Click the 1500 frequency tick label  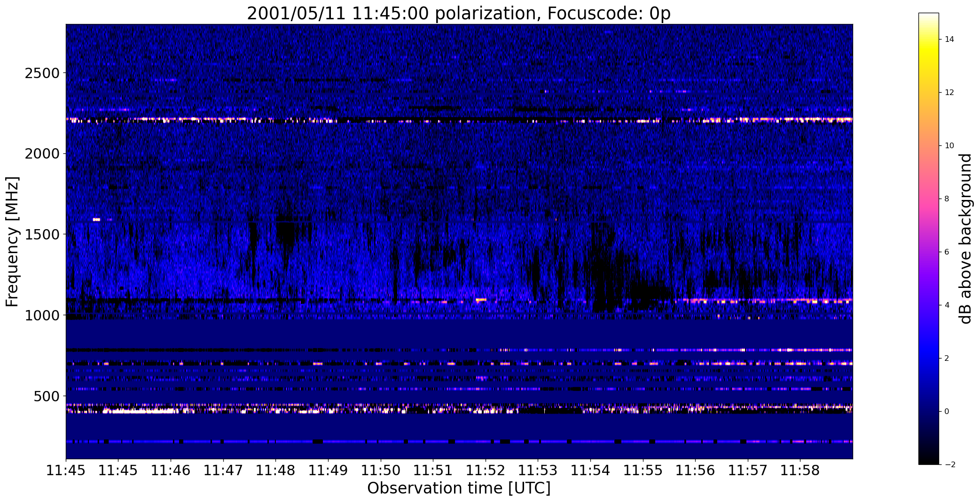click(41, 234)
